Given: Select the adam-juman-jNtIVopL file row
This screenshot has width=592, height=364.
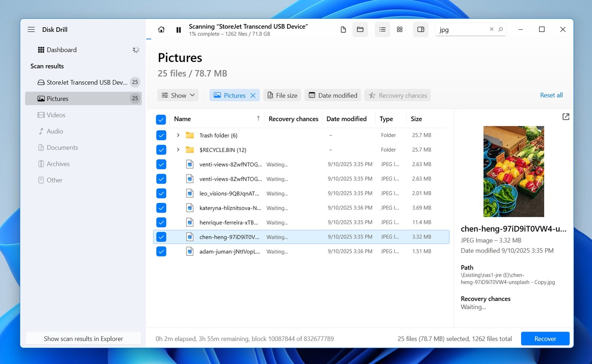Looking at the screenshot, I should 301,251.
